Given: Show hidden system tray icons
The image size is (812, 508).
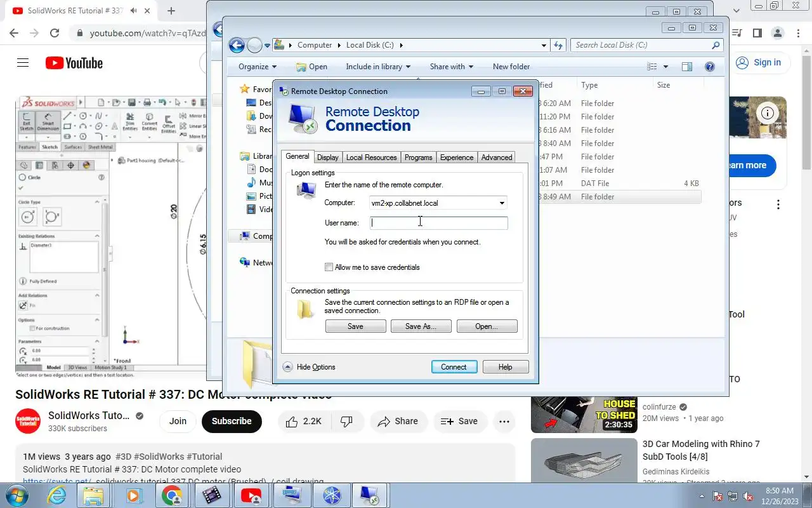Looking at the screenshot, I should (x=703, y=496).
